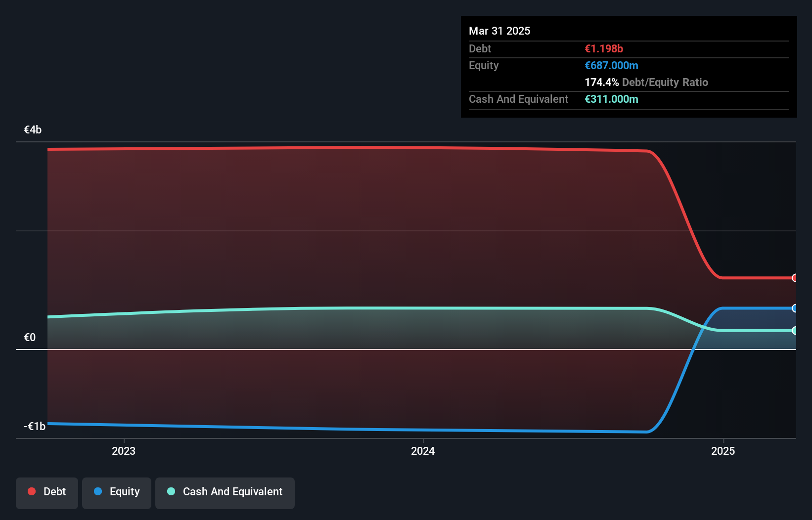This screenshot has width=812, height=520.
Task: Click the -€1b y-axis label
Action: coord(35,427)
